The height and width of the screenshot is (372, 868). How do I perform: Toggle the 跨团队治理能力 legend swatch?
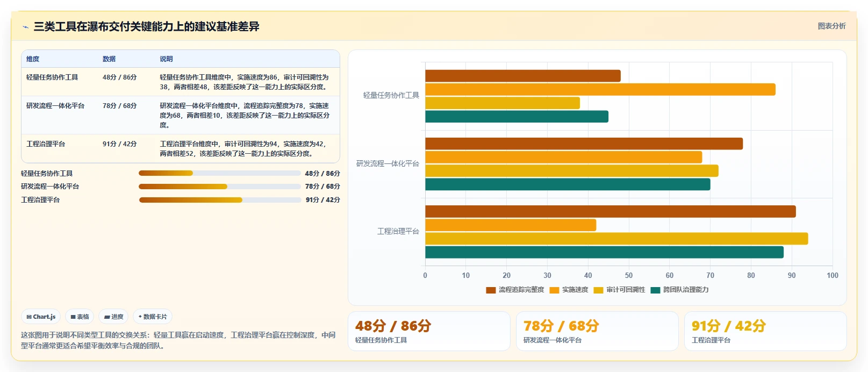655,290
